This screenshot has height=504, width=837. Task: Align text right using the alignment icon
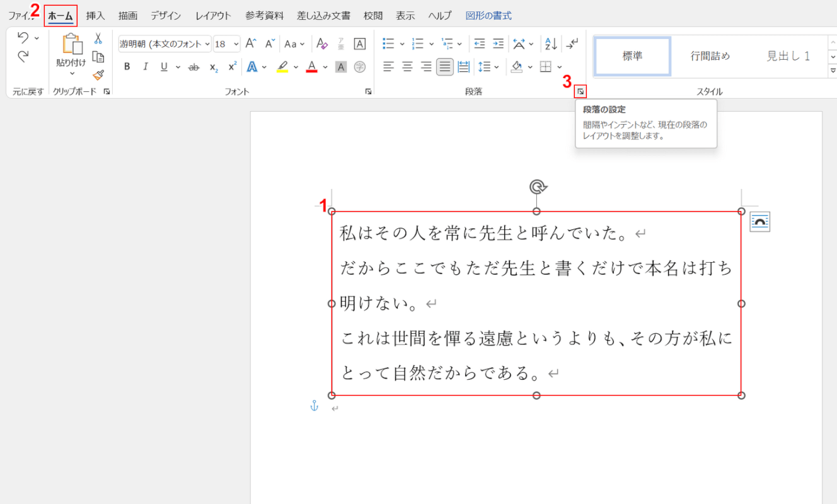coord(427,67)
